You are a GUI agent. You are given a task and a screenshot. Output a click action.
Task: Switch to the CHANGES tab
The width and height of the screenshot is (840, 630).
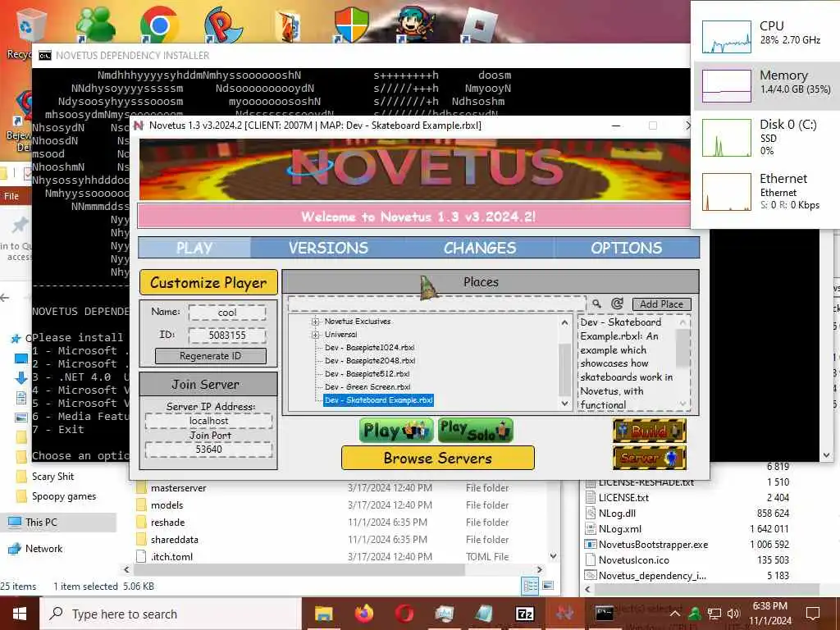[479, 248]
